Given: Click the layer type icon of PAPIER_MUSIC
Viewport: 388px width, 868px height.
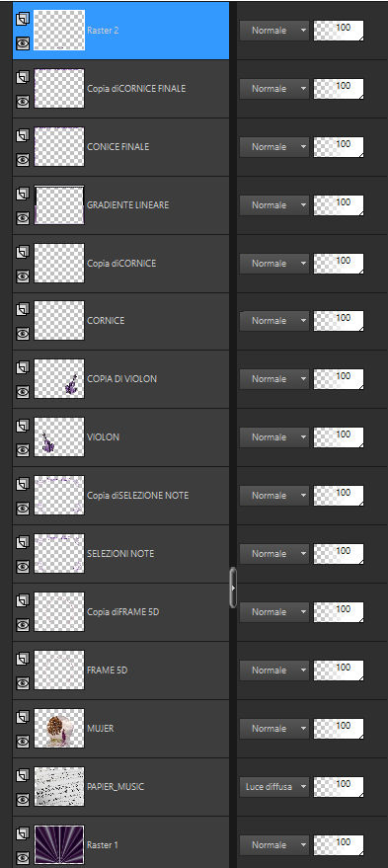Looking at the screenshot, I should point(22,775).
